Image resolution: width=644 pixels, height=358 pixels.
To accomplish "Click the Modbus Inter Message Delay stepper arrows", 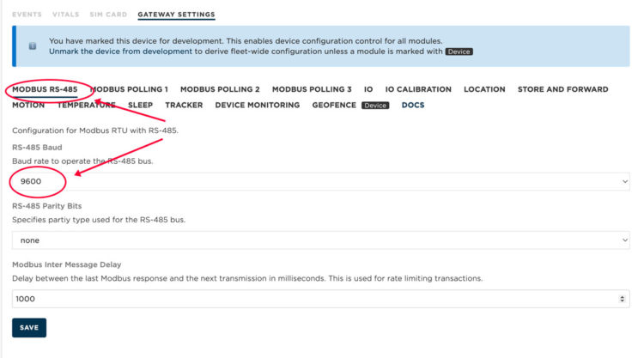I will (x=623, y=299).
